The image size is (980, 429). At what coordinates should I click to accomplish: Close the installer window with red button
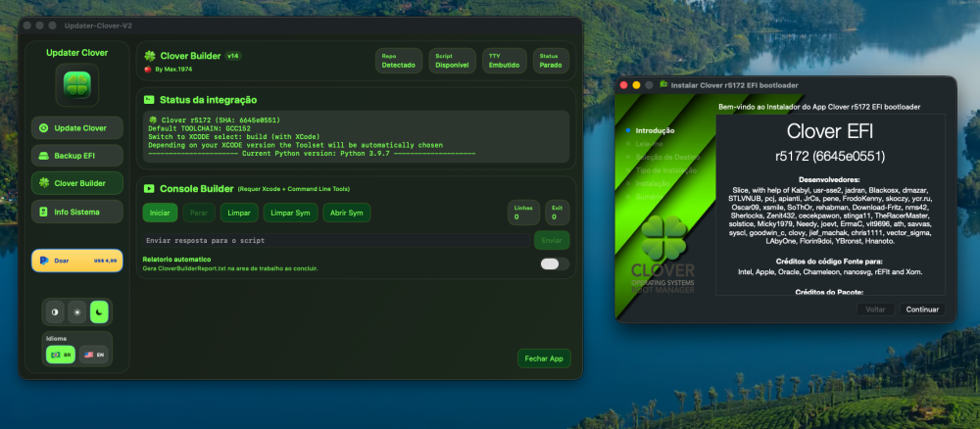point(623,85)
